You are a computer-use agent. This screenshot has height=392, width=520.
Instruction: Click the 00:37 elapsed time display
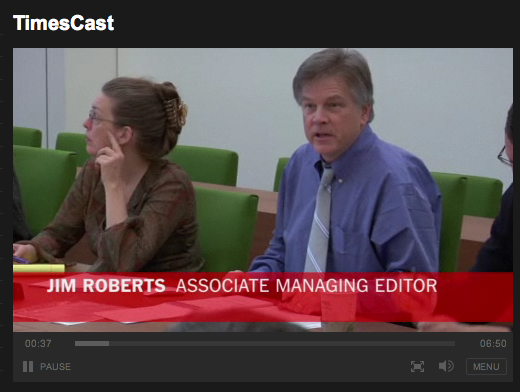(x=38, y=343)
